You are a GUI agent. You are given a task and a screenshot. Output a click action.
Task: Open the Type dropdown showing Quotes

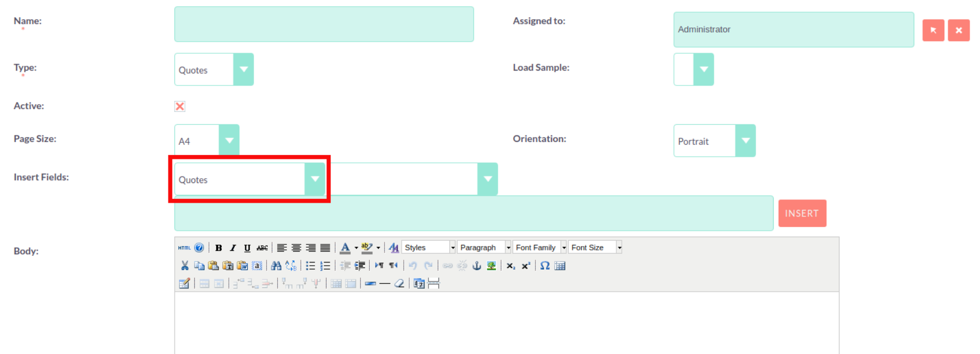point(214,70)
